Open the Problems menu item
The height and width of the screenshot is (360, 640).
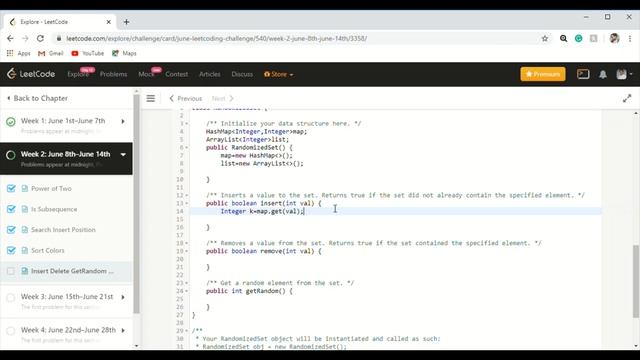(113, 74)
